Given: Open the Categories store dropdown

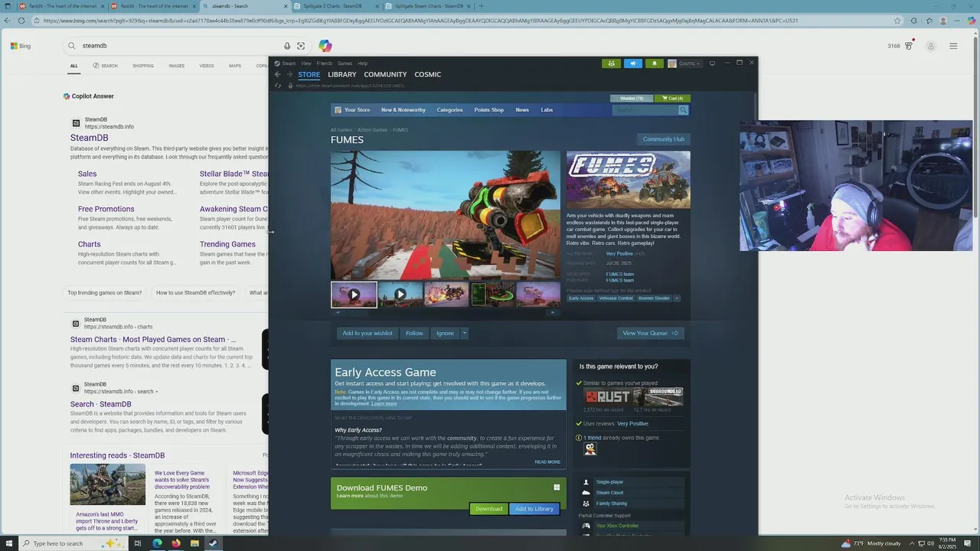Looking at the screenshot, I should tap(449, 109).
